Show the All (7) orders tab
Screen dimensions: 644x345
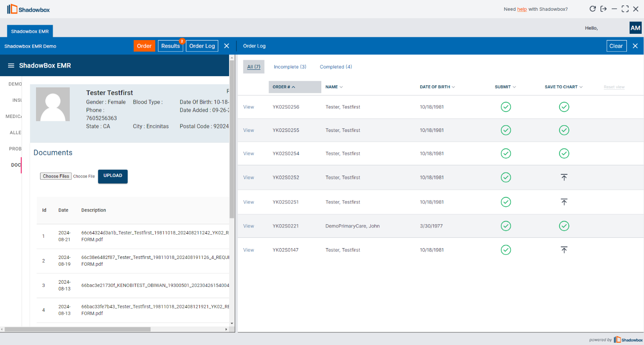point(254,67)
